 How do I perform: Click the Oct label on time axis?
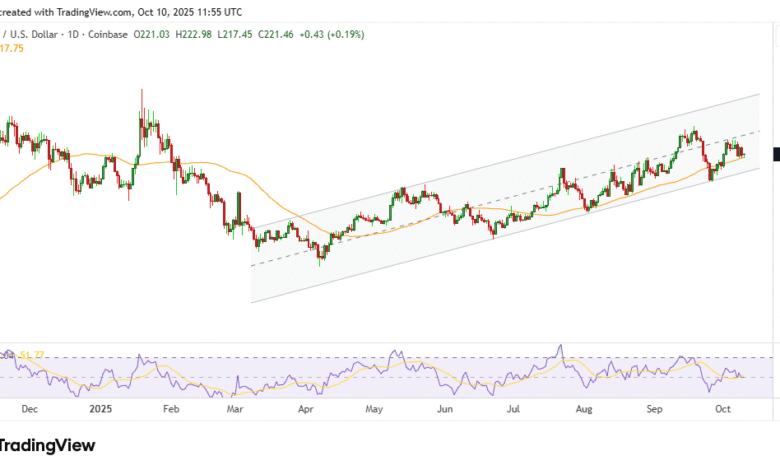(723, 409)
